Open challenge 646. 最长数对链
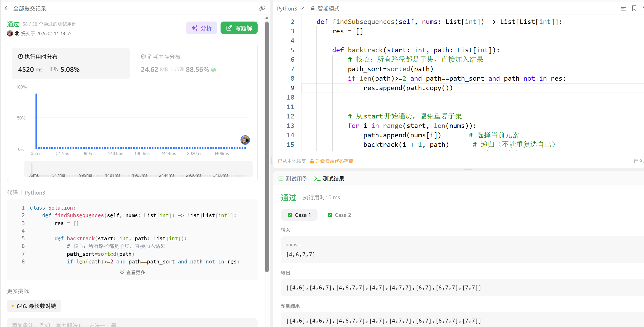The width and height of the screenshot is (644, 327). pos(34,306)
